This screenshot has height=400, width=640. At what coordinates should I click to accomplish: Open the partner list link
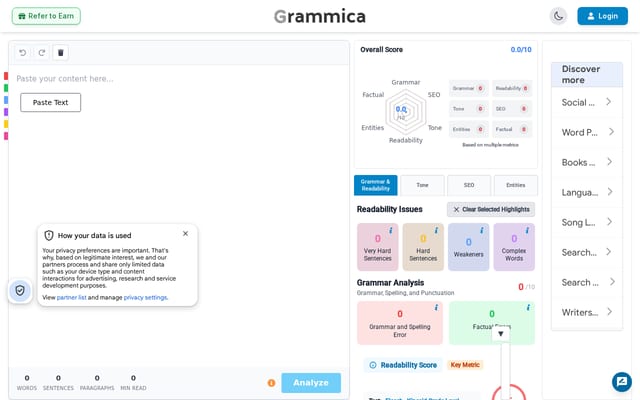pyautogui.click(x=71, y=298)
